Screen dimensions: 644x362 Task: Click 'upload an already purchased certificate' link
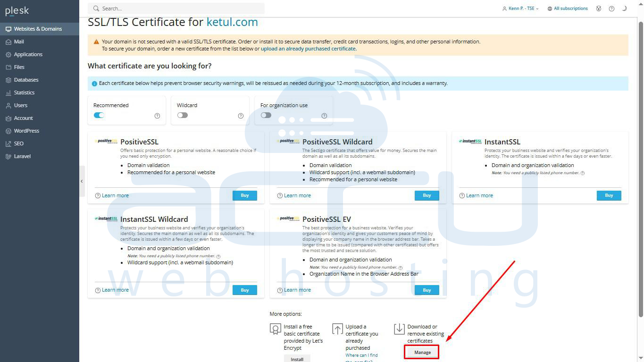tap(309, 49)
